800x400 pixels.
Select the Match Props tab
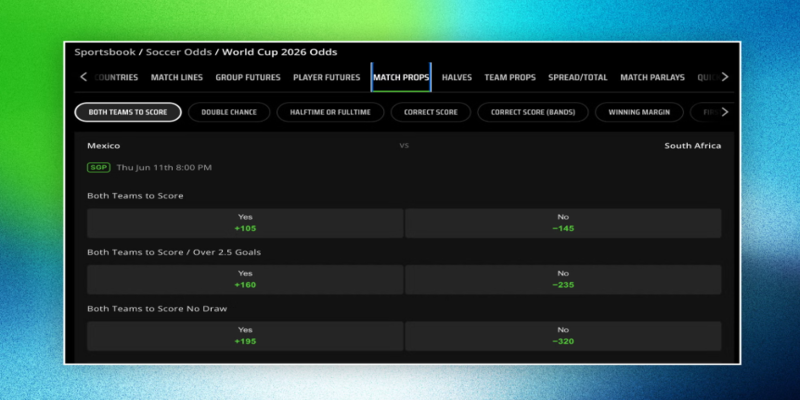[401, 78]
